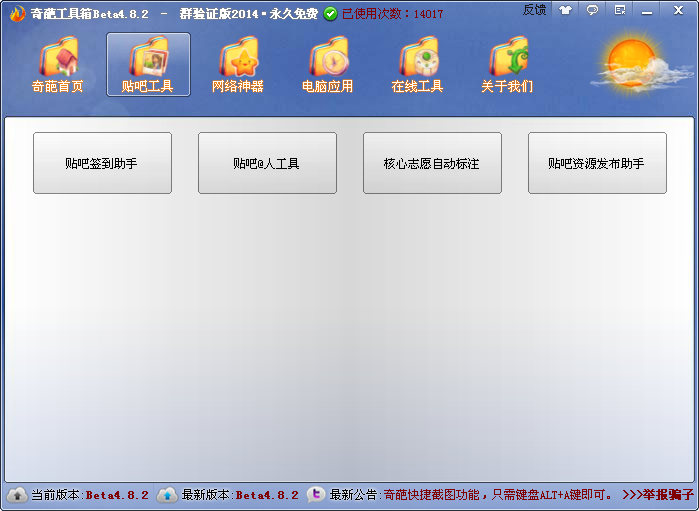Open 贴吧资源发布助手

click(597, 163)
